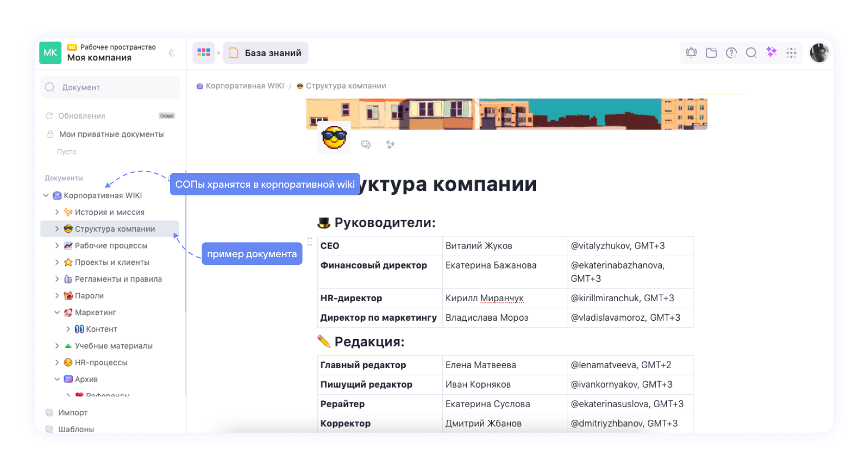Image resolution: width=868 pixels, height=471 pixels.
Task: Click the colorful grid icon near База знаний
Action: (204, 53)
